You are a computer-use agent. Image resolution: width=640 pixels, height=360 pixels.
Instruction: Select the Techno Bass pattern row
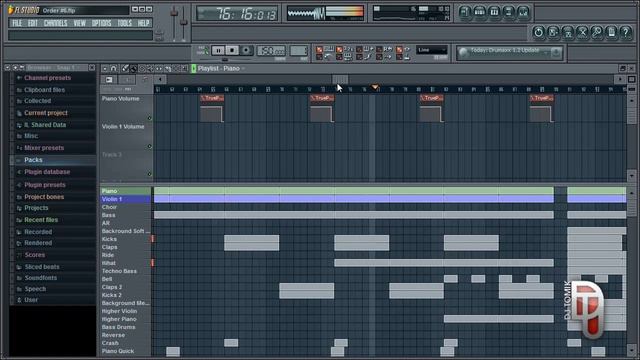pyautogui.click(x=125, y=271)
